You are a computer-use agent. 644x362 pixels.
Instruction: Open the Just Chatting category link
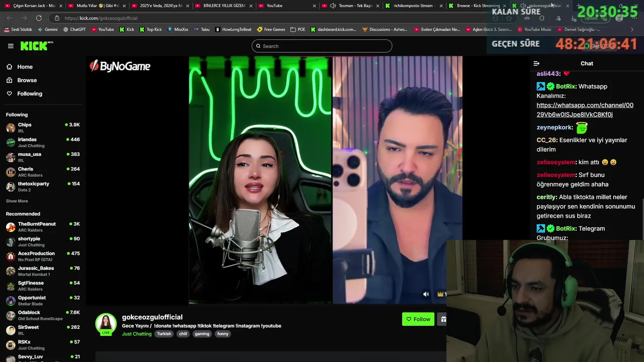point(136,334)
